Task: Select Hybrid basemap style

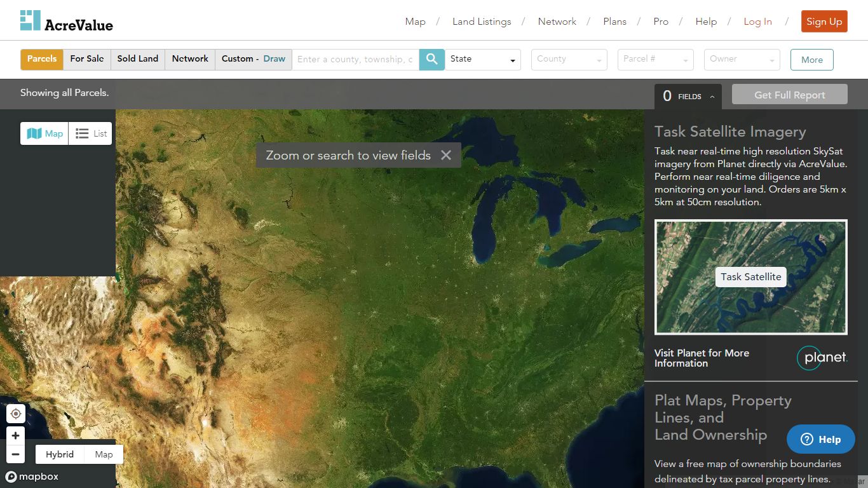Action: [x=60, y=454]
